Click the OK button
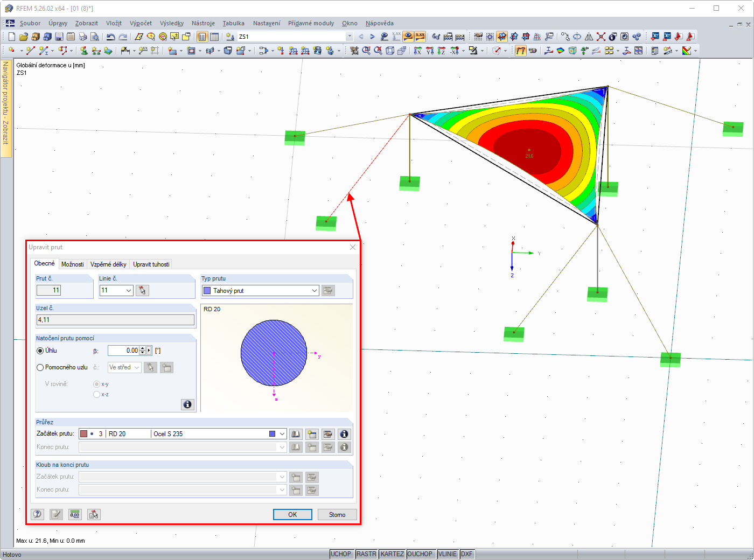Screen dimensions: 754x560 [292, 515]
